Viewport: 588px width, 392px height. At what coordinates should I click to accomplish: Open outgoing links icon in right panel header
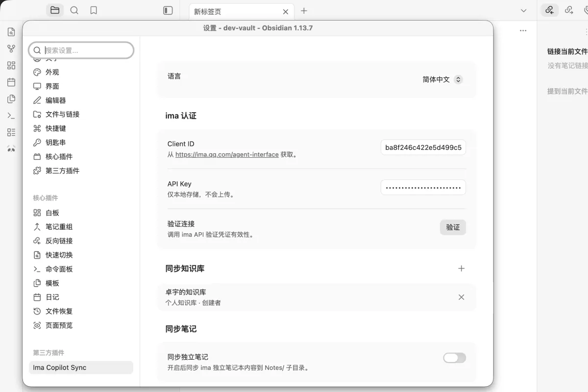[569, 10]
